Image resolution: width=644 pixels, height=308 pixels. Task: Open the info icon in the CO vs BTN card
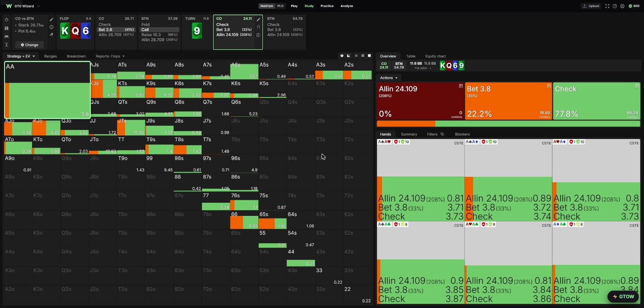(x=51, y=27)
